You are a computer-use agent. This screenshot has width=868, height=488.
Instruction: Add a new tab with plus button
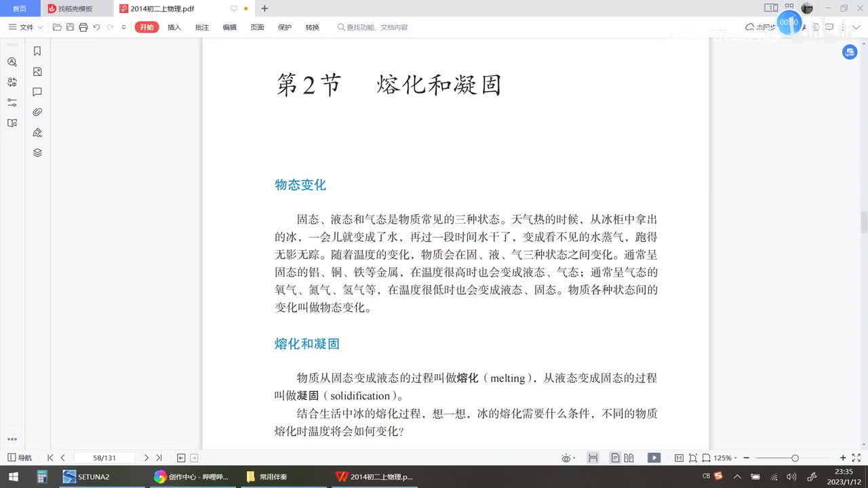pyautogui.click(x=264, y=9)
